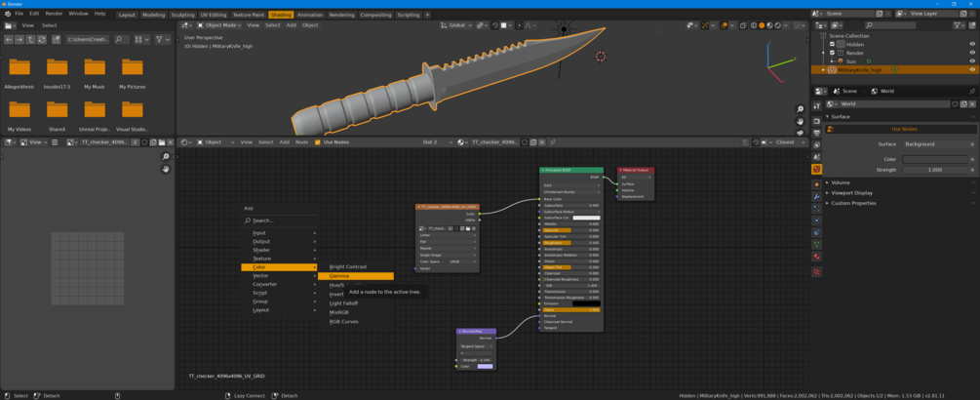Open the Material properties tab
Screen dimensions: 980x400
(x=816, y=257)
